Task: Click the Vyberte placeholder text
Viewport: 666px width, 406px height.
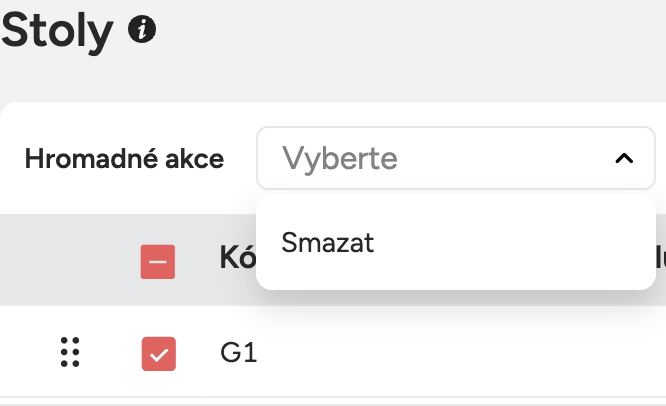Action: [x=340, y=158]
